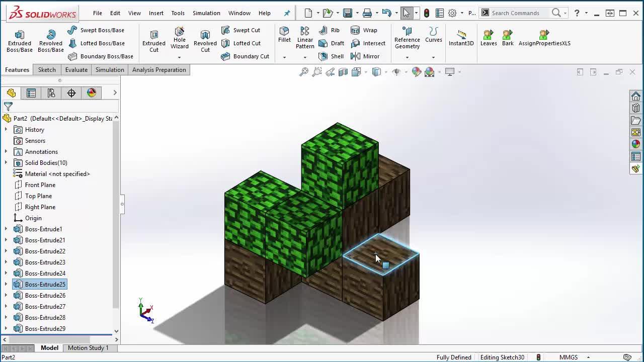Image resolution: width=644 pixels, height=362 pixels.
Task: Expand the History tree node
Action: click(x=5, y=129)
